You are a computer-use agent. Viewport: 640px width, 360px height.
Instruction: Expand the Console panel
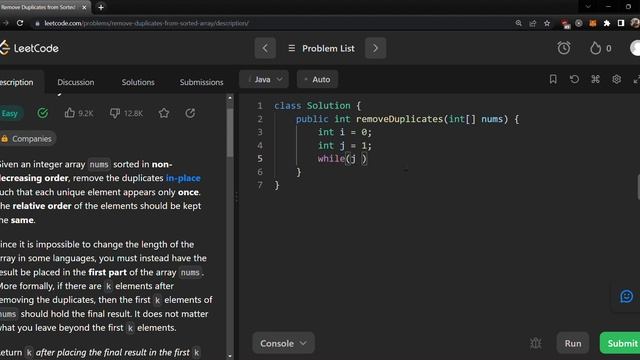tap(284, 343)
